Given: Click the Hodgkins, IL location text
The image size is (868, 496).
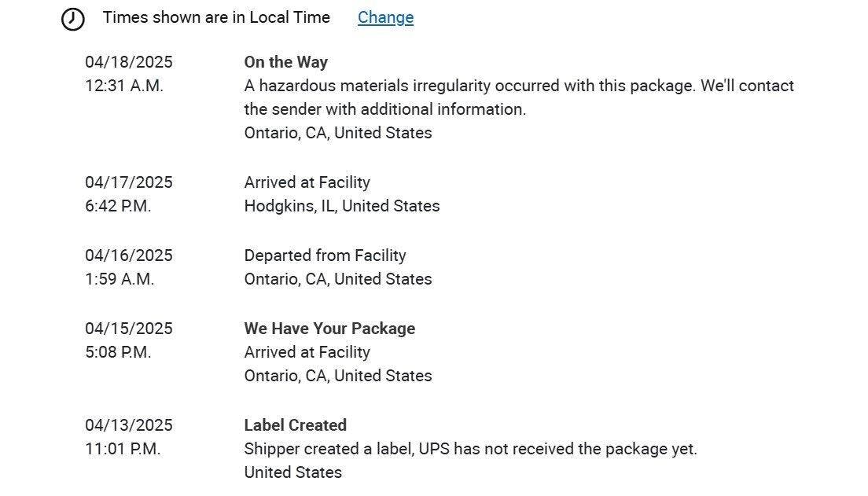Looking at the screenshot, I should (342, 206).
